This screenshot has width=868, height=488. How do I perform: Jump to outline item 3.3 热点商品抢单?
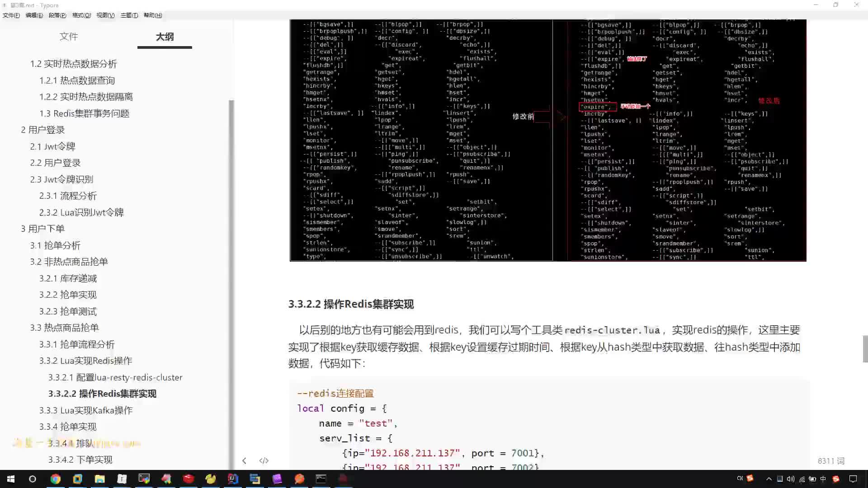[x=64, y=328]
